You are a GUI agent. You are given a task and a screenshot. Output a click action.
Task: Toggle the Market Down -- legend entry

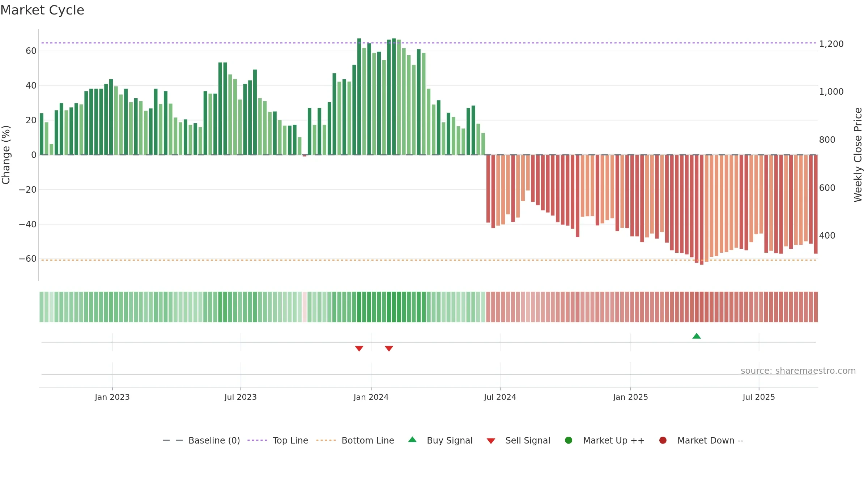701,440
